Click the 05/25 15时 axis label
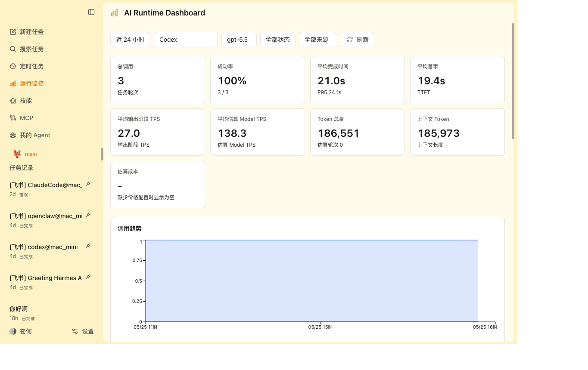 pyautogui.click(x=320, y=327)
